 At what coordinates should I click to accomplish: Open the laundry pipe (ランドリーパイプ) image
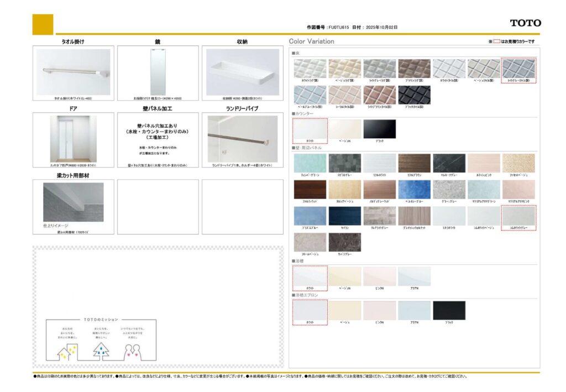tap(243, 138)
